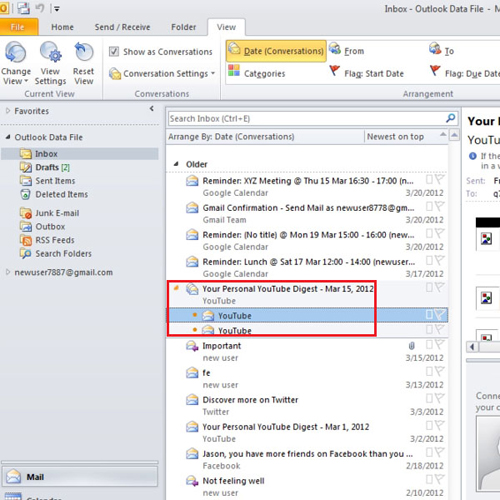The height and width of the screenshot is (500, 500).
Task: Arrange messages by From
Action: [347, 51]
